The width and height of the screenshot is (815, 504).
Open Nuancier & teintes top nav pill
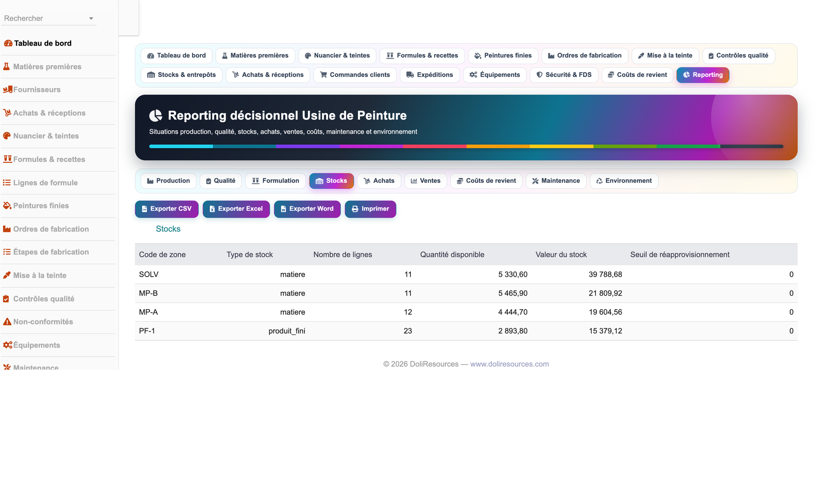[x=338, y=56]
